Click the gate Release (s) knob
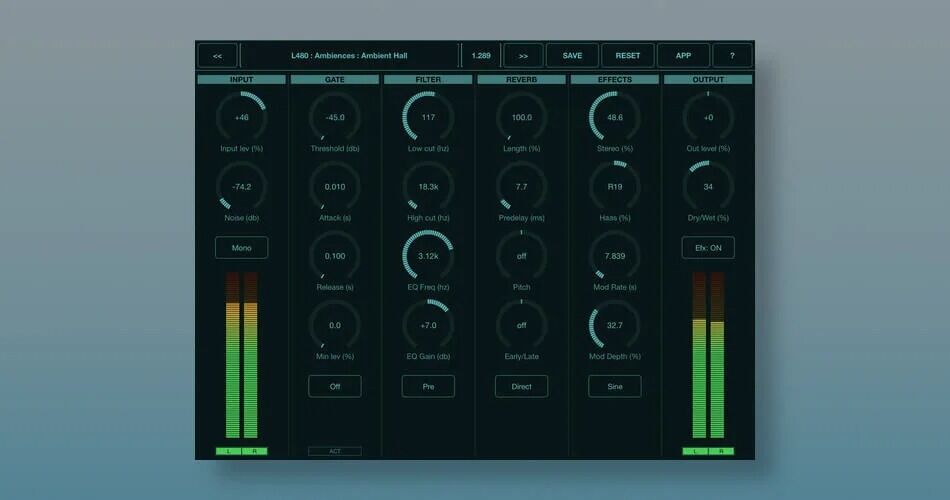Image resolution: width=950 pixels, height=500 pixels. 334,256
